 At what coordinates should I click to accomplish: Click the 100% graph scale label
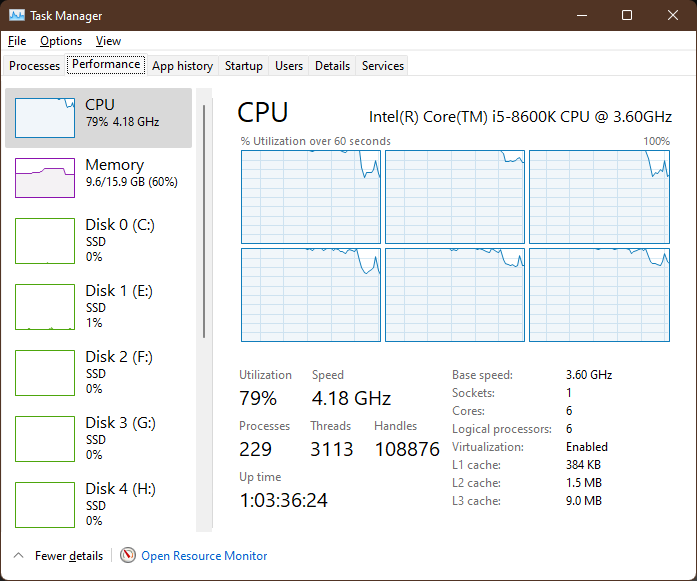pos(657,141)
